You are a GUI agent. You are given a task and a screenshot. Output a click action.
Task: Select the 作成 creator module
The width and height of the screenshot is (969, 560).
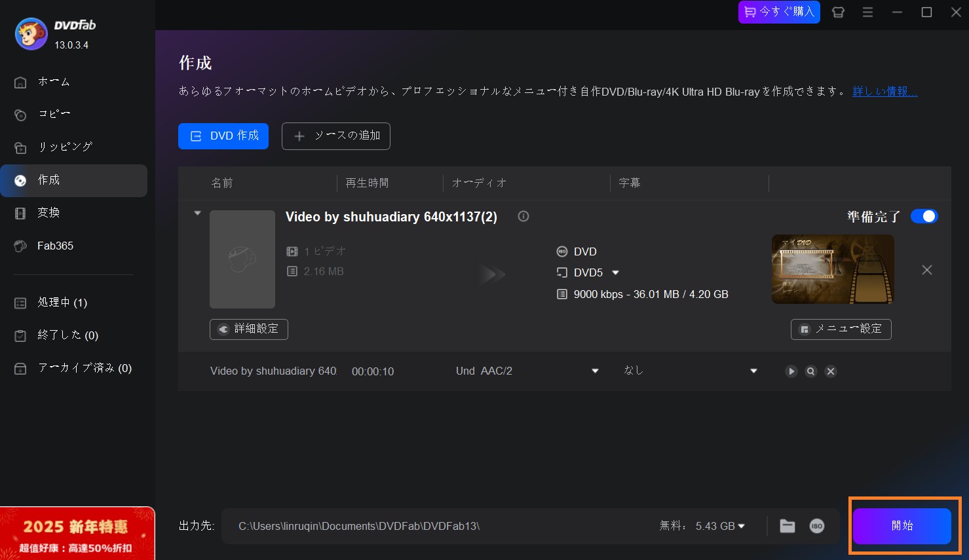(x=73, y=180)
